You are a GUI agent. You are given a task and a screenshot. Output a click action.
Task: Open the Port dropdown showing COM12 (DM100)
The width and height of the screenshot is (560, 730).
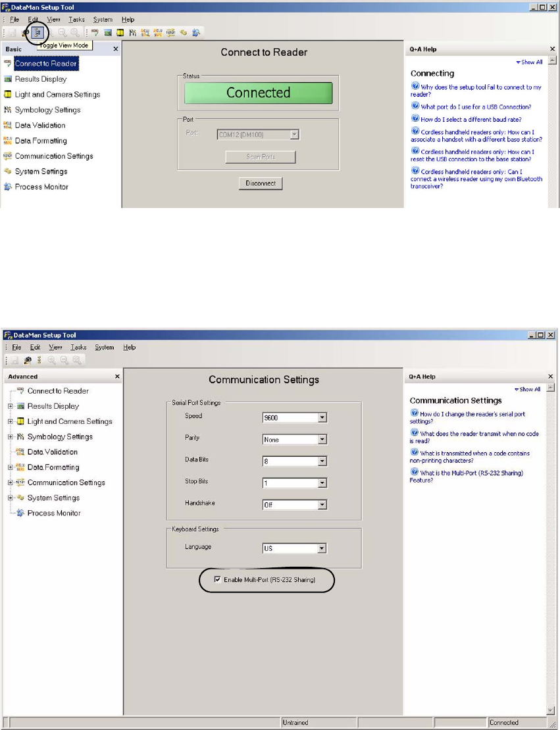coord(294,134)
